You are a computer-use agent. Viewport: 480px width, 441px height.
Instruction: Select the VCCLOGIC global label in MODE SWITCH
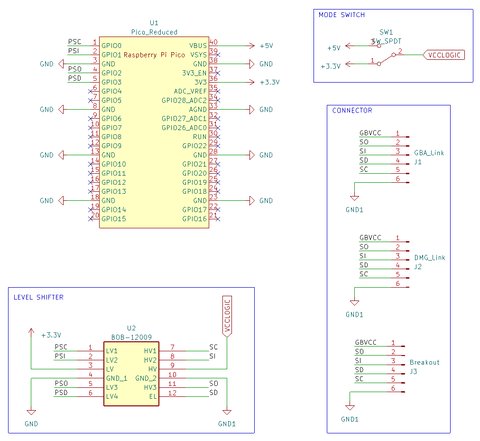(444, 55)
